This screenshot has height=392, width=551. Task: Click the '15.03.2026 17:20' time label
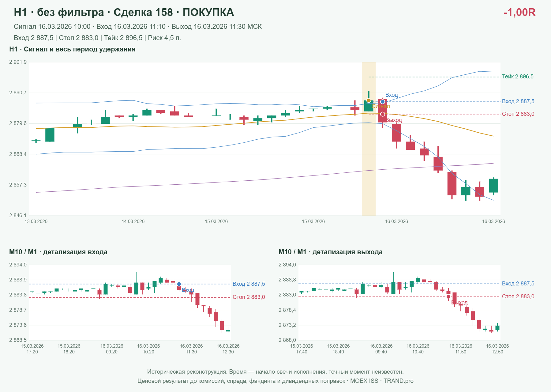pyautogui.click(x=32, y=349)
